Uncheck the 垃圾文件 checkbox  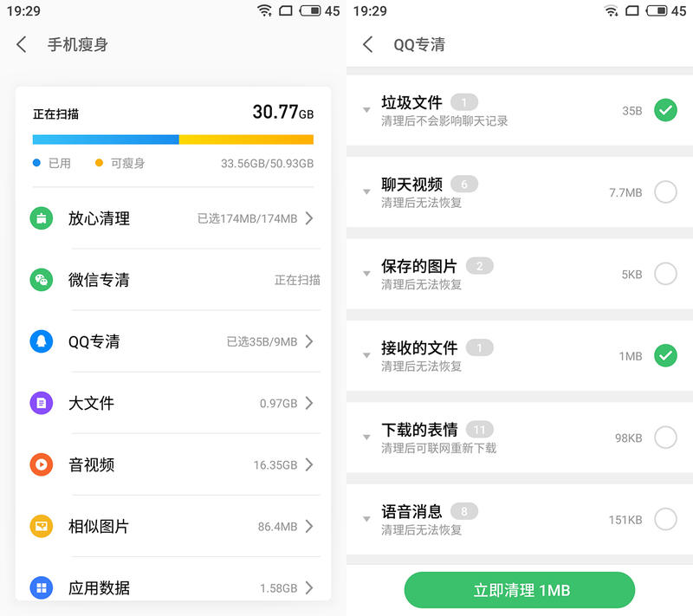pos(665,110)
